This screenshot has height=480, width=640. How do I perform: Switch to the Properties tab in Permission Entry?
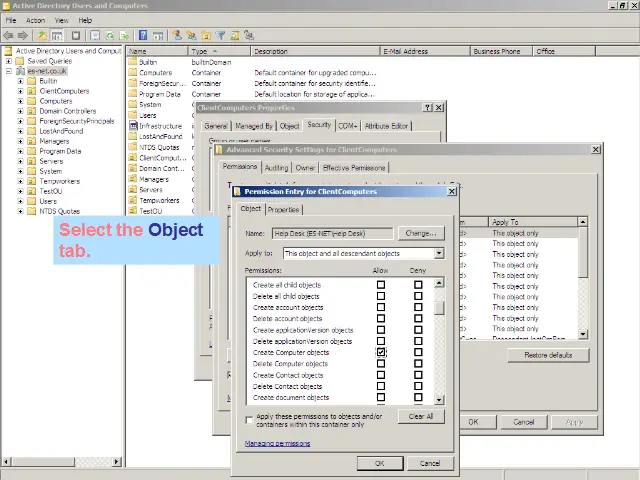(283, 210)
